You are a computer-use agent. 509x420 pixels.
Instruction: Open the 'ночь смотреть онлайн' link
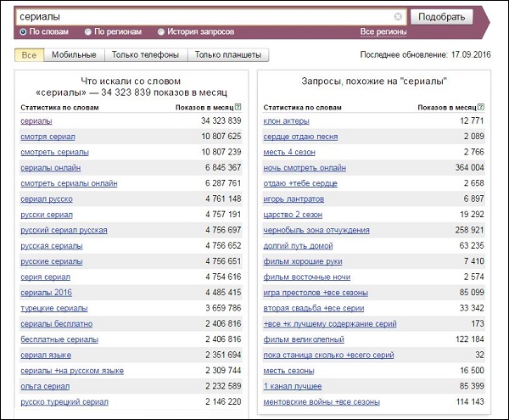(305, 168)
